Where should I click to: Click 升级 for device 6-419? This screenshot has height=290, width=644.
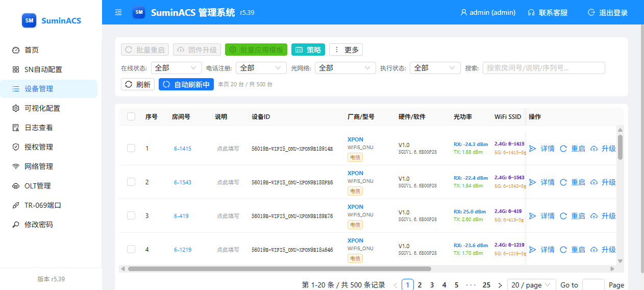[x=603, y=216]
